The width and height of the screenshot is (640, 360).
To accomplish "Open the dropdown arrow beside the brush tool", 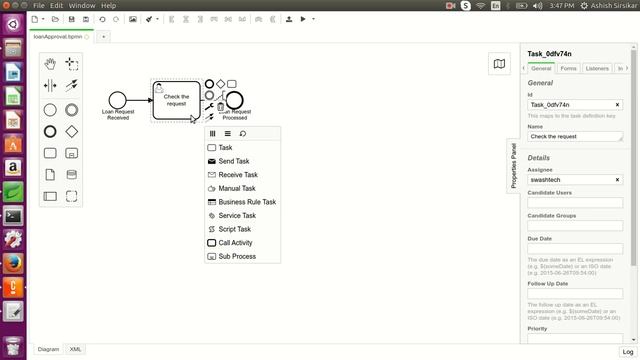I will 157,19.
